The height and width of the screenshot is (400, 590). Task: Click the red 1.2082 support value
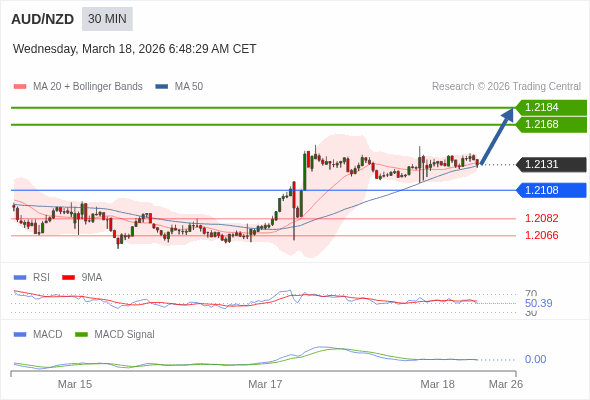pyautogui.click(x=541, y=218)
